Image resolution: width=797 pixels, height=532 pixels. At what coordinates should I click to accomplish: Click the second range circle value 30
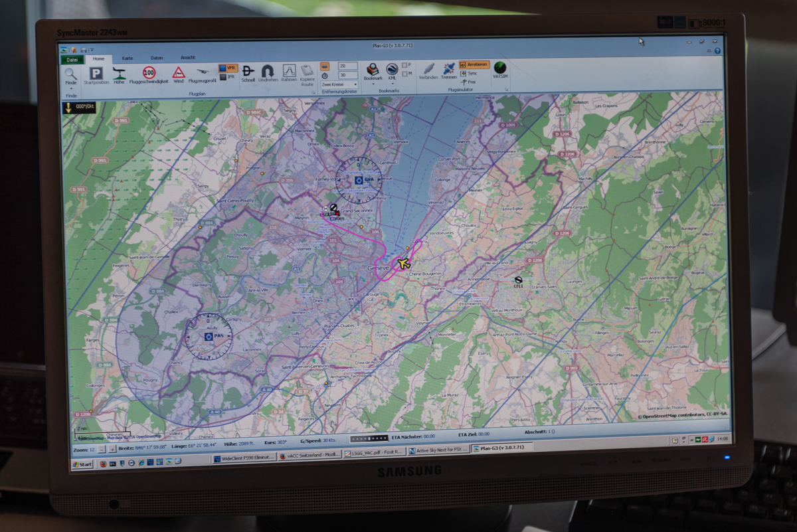[x=347, y=75]
